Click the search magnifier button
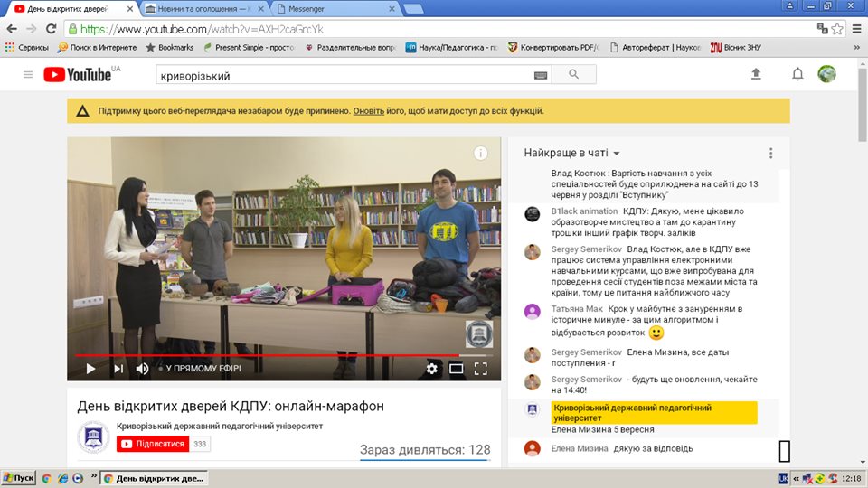 pos(574,75)
